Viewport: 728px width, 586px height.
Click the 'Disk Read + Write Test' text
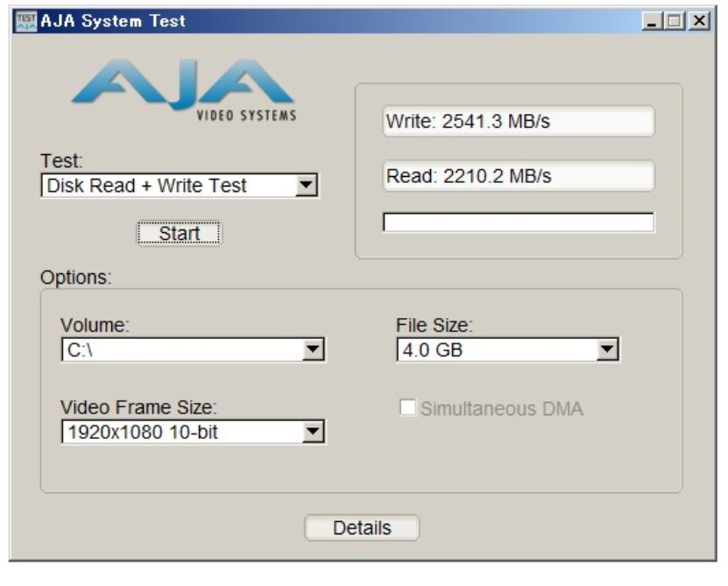point(146,186)
